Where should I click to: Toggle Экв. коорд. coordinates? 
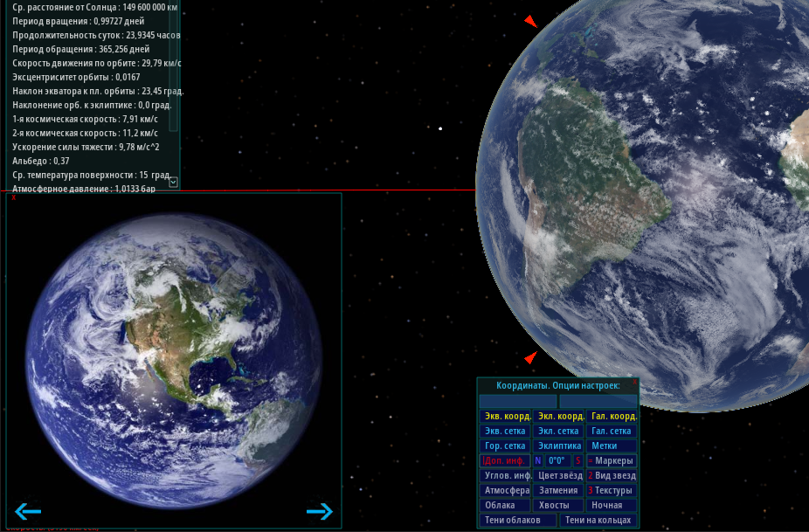[x=505, y=416]
